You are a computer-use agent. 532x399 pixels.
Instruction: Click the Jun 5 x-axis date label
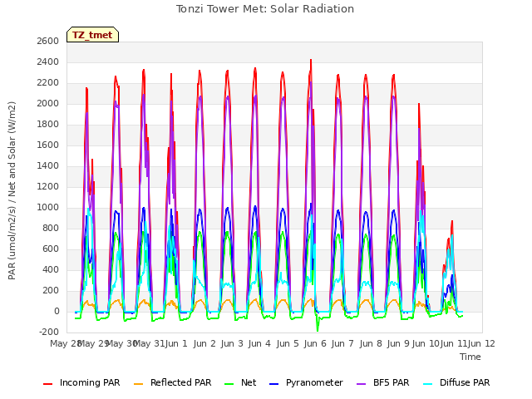tap(288, 343)
